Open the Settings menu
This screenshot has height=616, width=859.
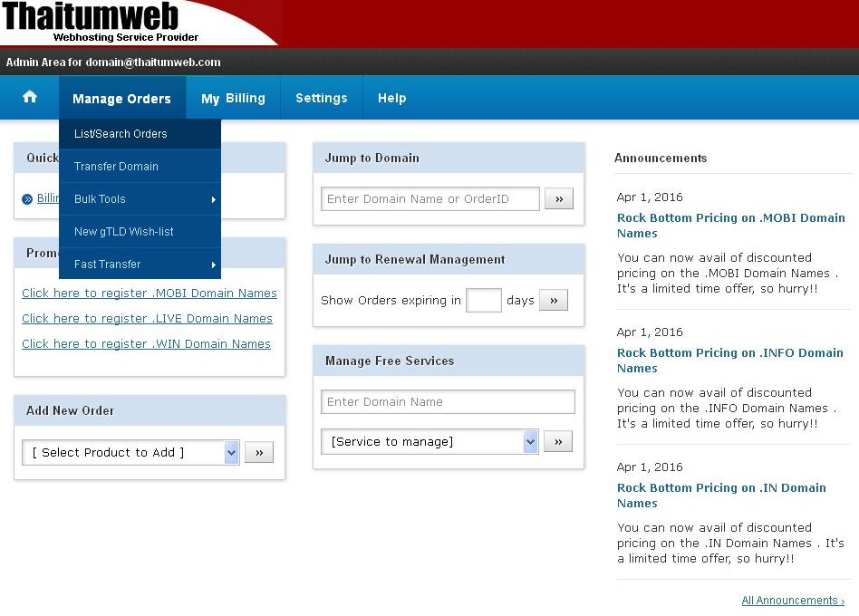[322, 98]
